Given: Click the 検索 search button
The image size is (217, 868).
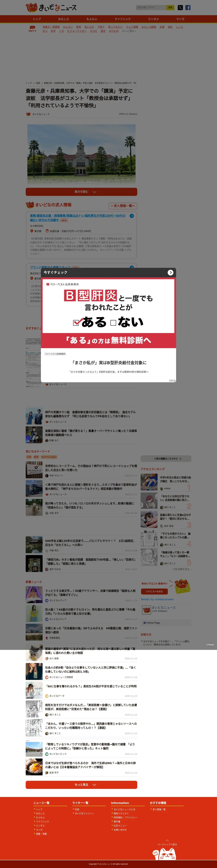Looking at the screenshot, I should point(170,7).
